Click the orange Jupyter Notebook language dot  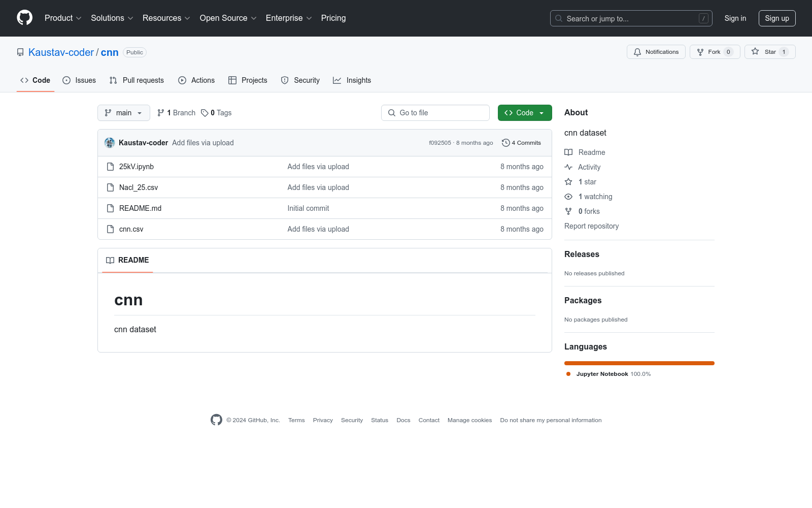click(x=568, y=374)
